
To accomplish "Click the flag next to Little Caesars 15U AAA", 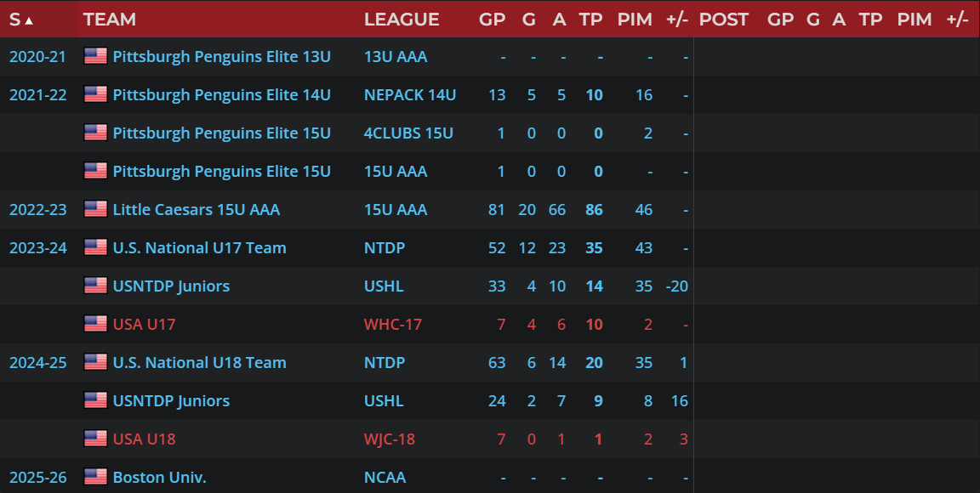I will [x=95, y=209].
